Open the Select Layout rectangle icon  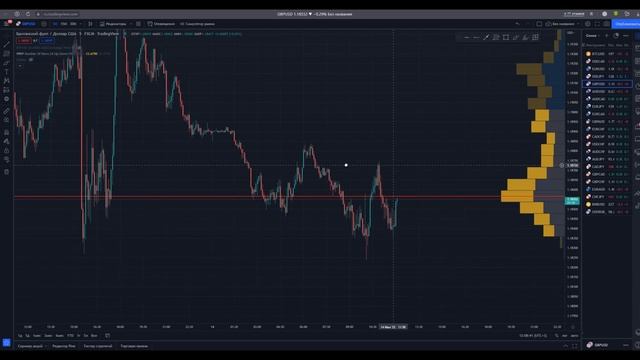point(539,24)
